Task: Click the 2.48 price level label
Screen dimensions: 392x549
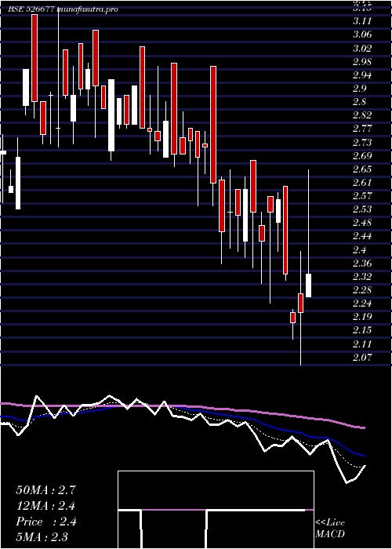Action: pyautogui.click(x=362, y=223)
